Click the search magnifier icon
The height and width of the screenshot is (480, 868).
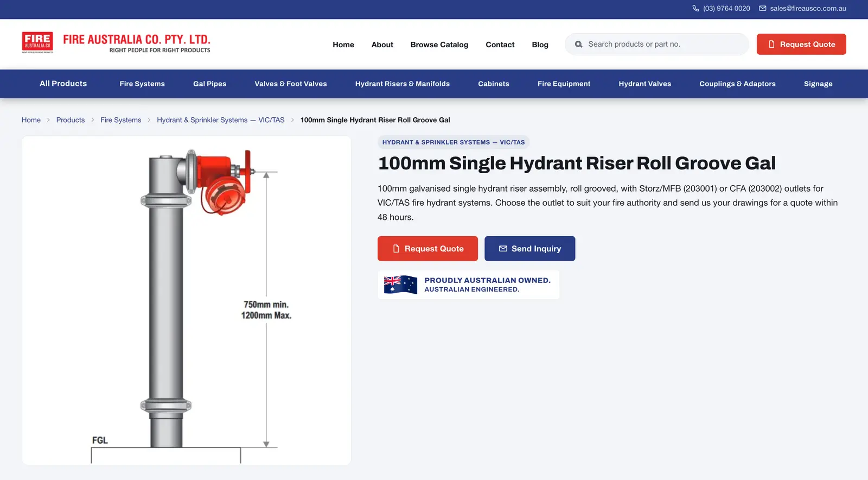coord(578,45)
